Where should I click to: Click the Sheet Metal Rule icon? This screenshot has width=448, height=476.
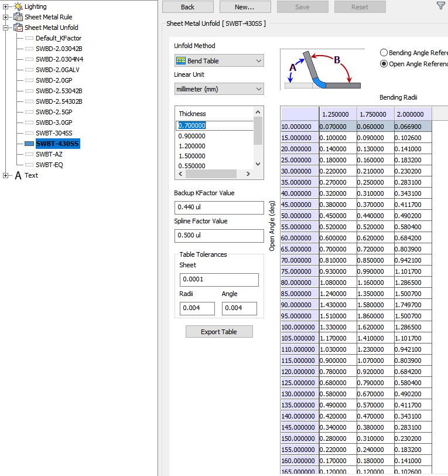point(18,17)
